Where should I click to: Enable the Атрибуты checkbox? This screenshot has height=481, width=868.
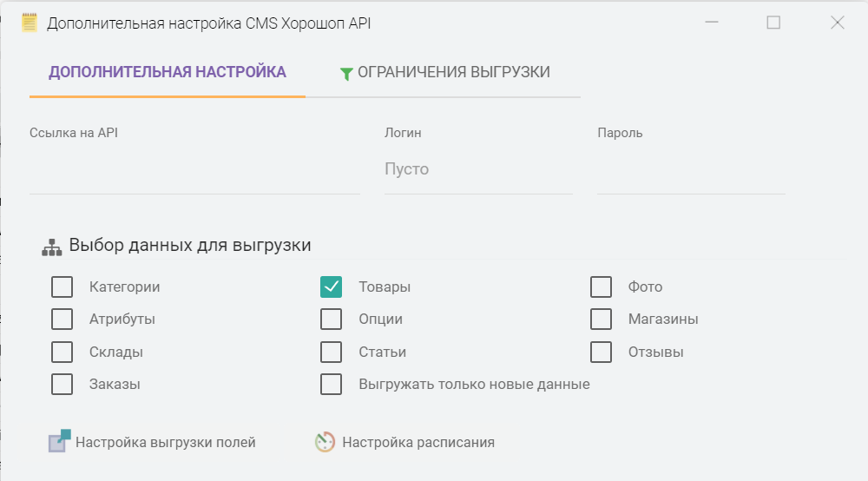[x=62, y=320]
